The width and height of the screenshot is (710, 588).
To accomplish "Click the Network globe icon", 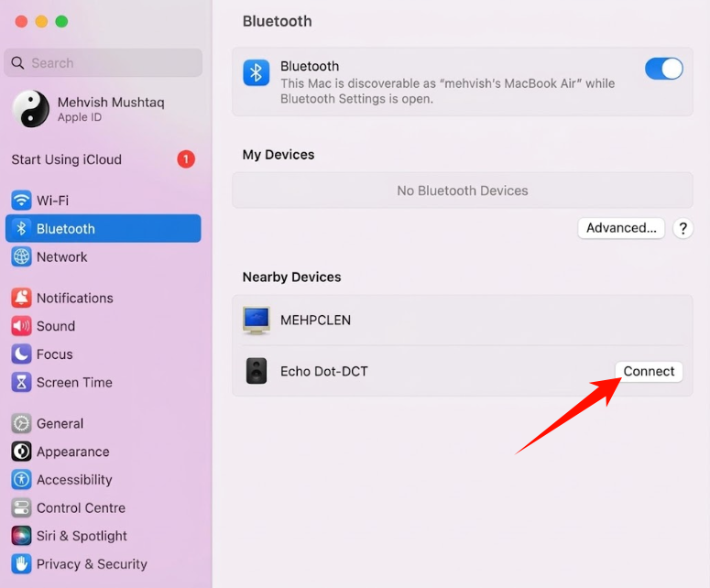I will [x=21, y=256].
